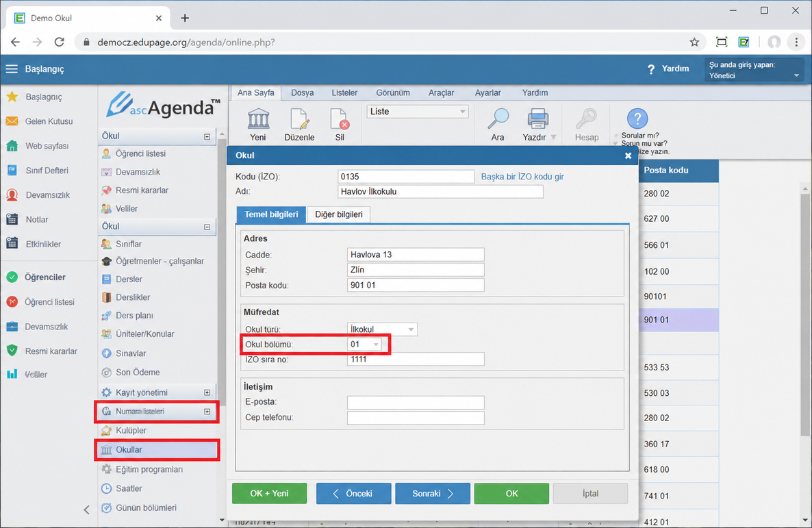The image size is (812, 528).
Task: Click the Sorular mı question mark icon
Action: [x=637, y=118]
